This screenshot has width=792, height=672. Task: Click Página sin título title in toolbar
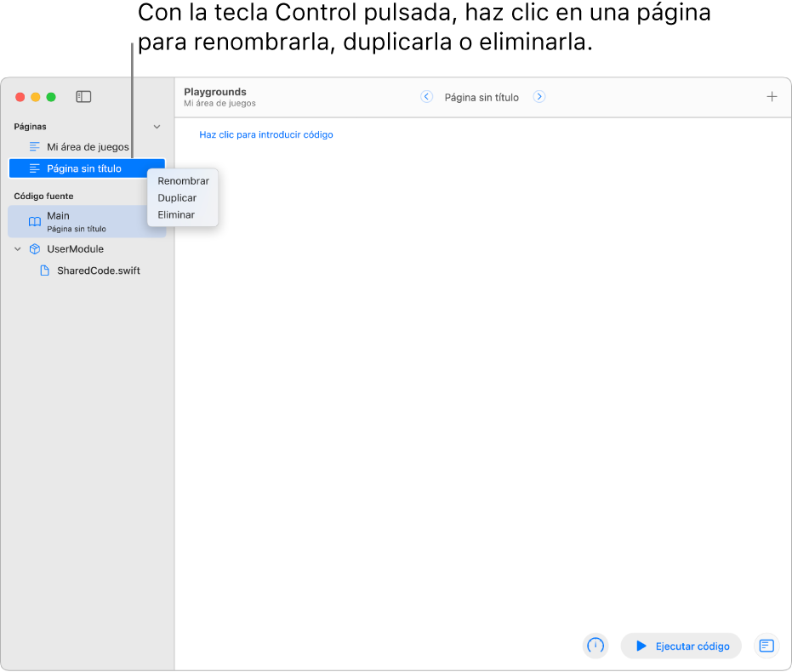[481, 98]
